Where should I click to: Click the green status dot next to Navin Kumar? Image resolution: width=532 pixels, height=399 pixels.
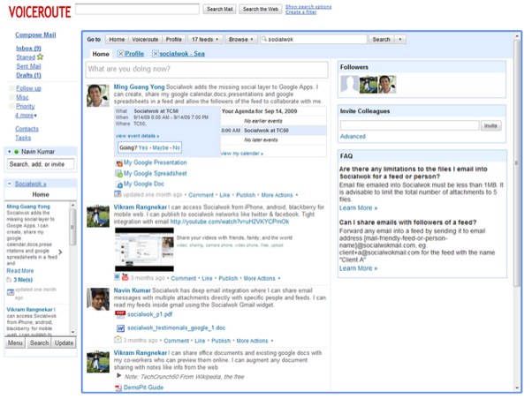(16, 152)
